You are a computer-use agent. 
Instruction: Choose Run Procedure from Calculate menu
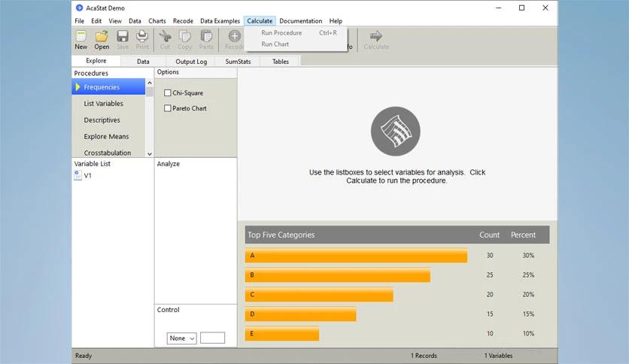coord(281,33)
